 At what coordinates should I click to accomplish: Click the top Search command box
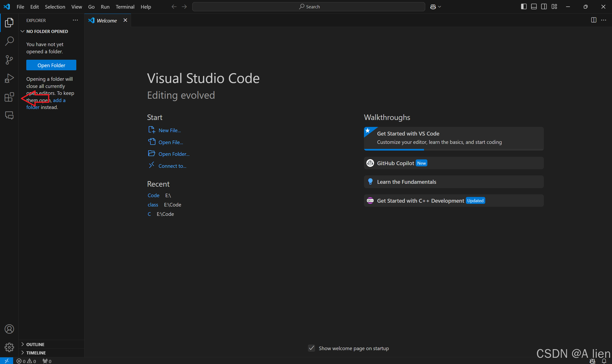click(x=309, y=7)
